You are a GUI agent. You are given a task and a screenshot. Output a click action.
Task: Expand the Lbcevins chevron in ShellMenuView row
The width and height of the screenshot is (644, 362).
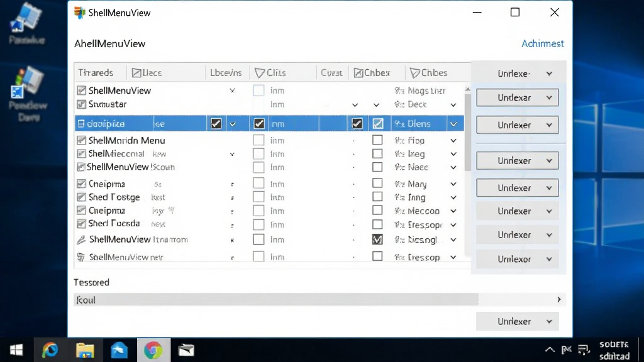233,90
